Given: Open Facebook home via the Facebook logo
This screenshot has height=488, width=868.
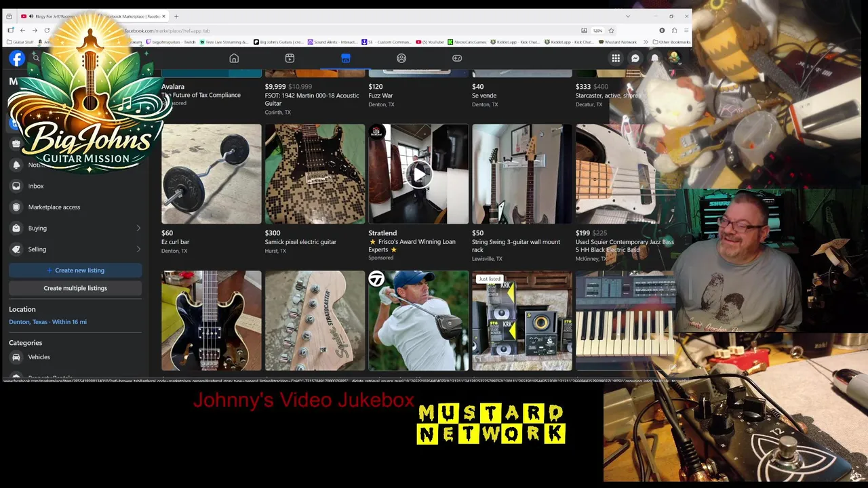Looking at the screenshot, I should coord(17,58).
